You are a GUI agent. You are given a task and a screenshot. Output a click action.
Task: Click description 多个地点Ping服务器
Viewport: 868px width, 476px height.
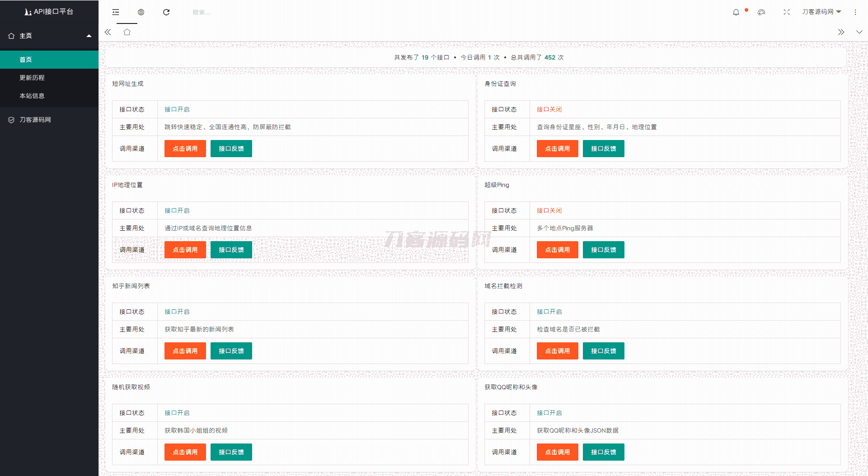tap(565, 228)
